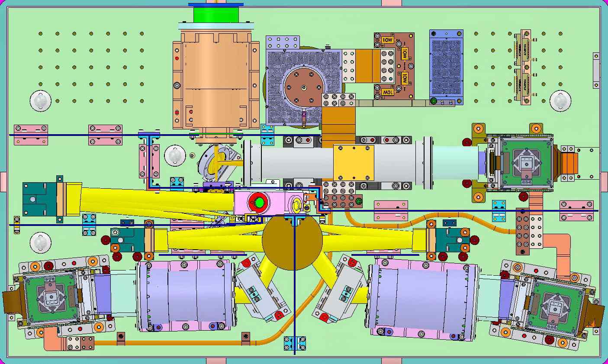Pick the left purple lens barrel cylinder
This screenshot has width=608, height=364.
click(x=187, y=296)
